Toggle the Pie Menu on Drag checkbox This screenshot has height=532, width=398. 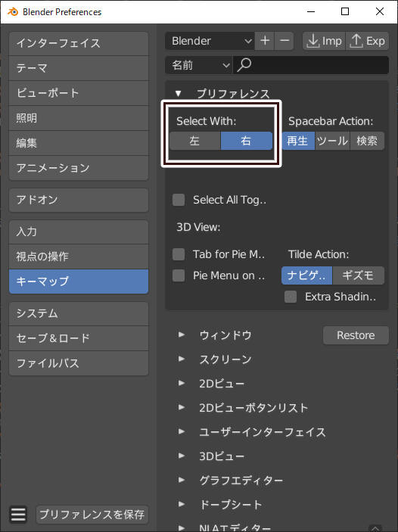coord(179,275)
